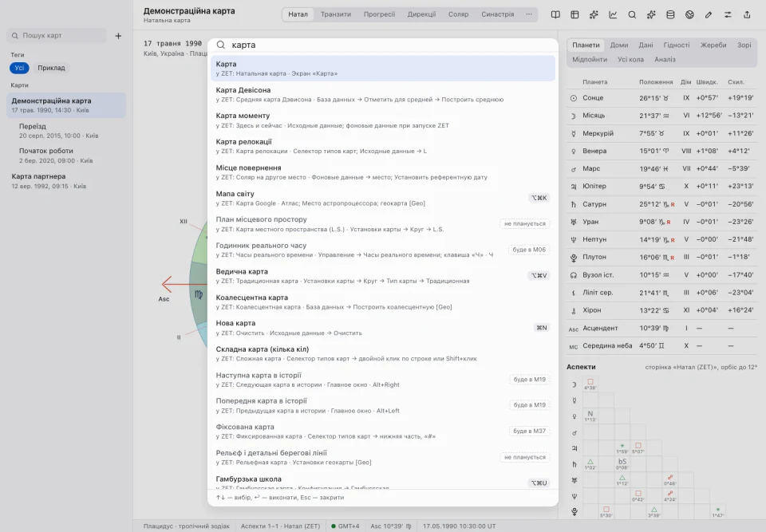Show the «Жереби» panel tab
766x532 pixels.
tap(713, 45)
